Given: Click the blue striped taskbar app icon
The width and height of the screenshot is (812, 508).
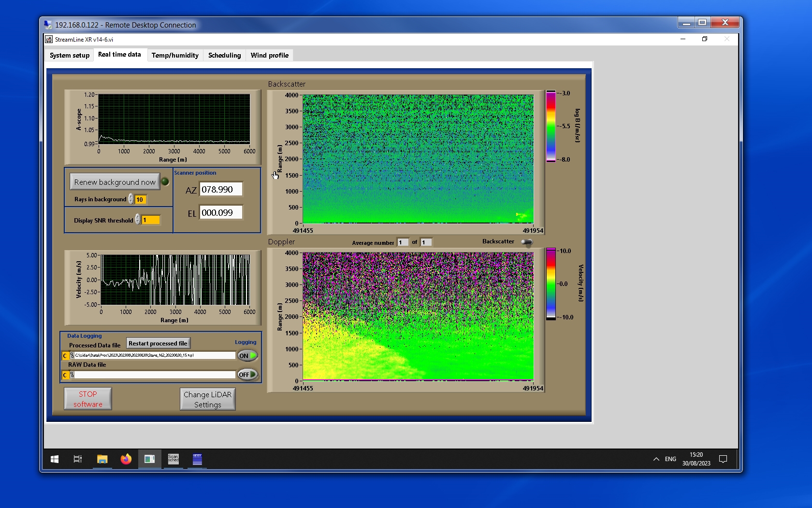Looking at the screenshot, I should [197, 459].
